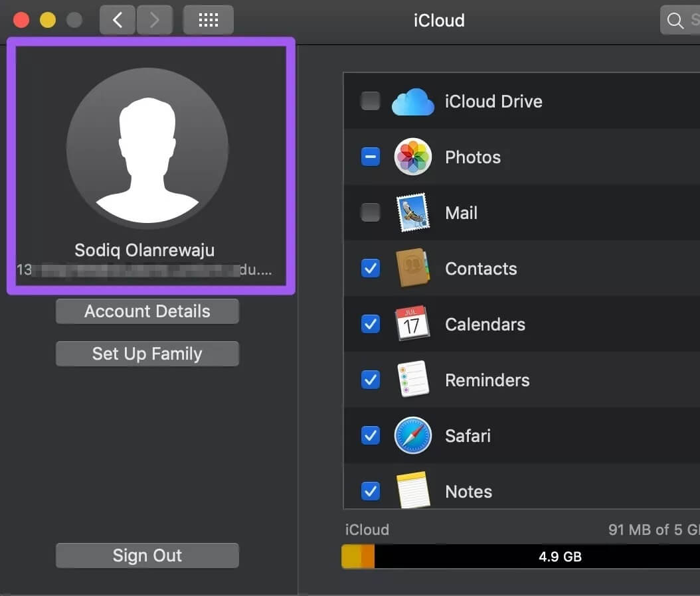The height and width of the screenshot is (596, 700).
Task: Click the 4.9 GB free space label
Action: tap(560, 557)
